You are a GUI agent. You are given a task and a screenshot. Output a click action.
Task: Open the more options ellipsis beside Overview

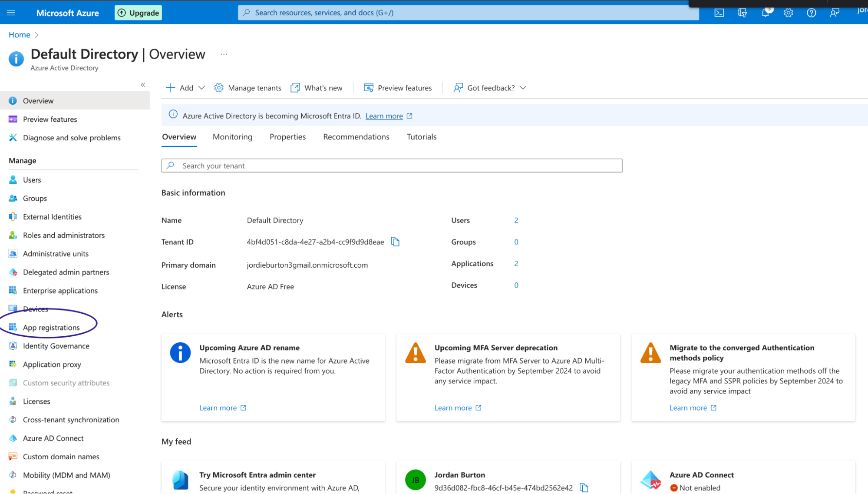coord(224,54)
